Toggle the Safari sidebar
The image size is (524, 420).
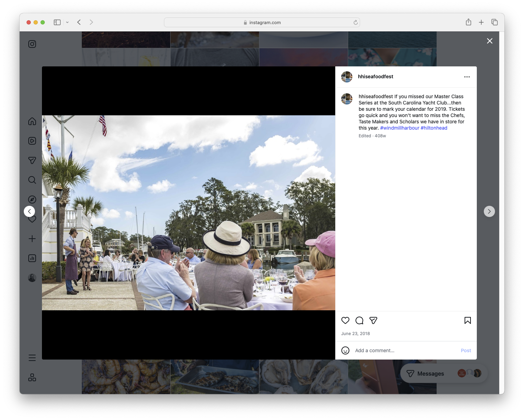(57, 22)
